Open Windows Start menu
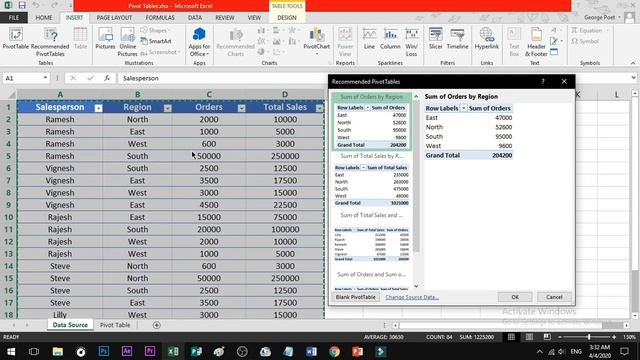 11,351
